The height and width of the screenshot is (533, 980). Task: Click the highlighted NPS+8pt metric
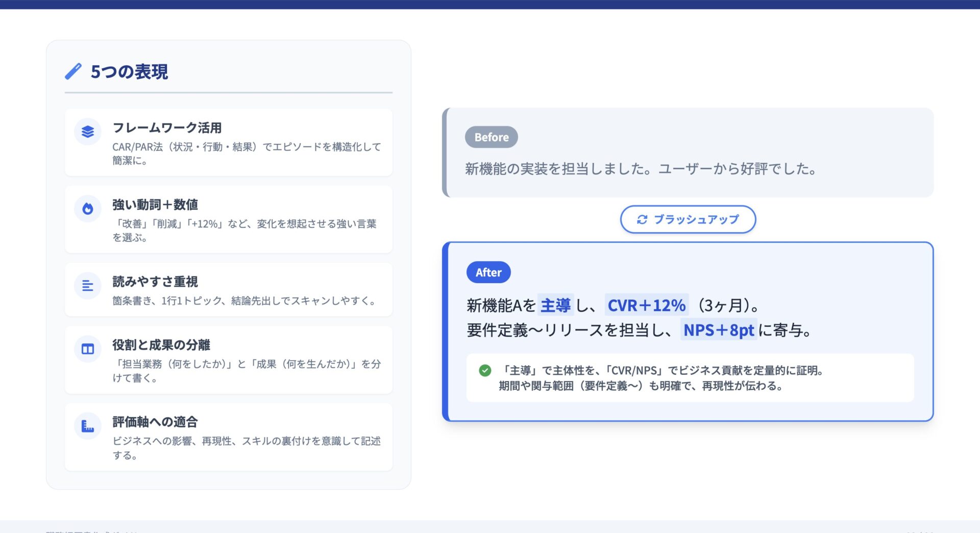click(x=718, y=330)
